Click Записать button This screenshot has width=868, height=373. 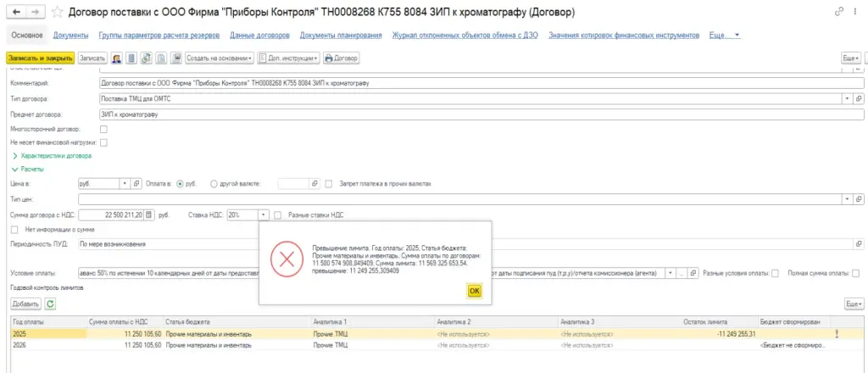point(92,58)
